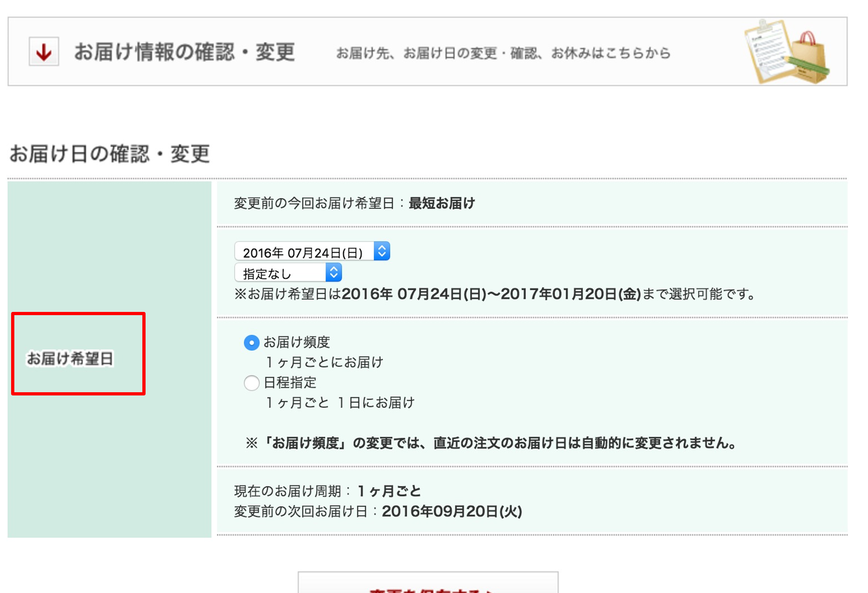This screenshot has width=868, height=593.
Task: Click the next delivery date 2016年09月20日(火)
Action: (x=452, y=511)
